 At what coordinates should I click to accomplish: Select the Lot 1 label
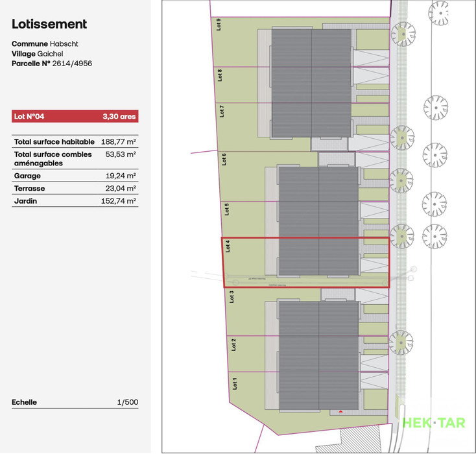click(x=235, y=384)
